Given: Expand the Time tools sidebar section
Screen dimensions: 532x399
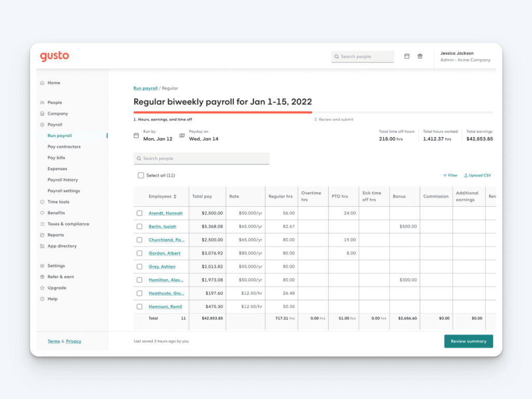Looking at the screenshot, I should point(58,202).
